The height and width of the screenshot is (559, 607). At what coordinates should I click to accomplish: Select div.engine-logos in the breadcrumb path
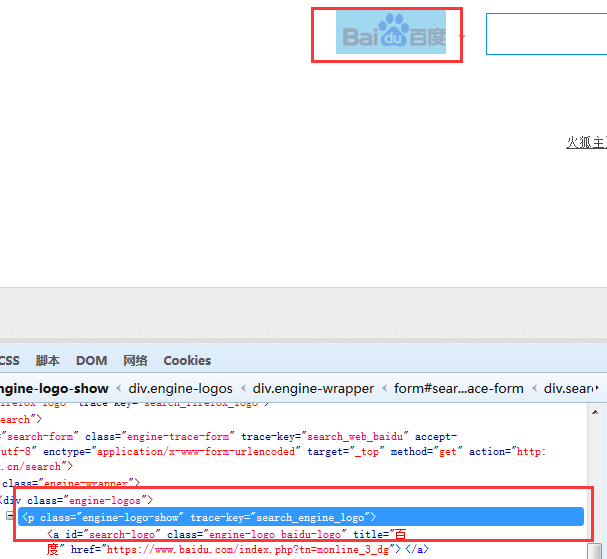tap(180, 388)
